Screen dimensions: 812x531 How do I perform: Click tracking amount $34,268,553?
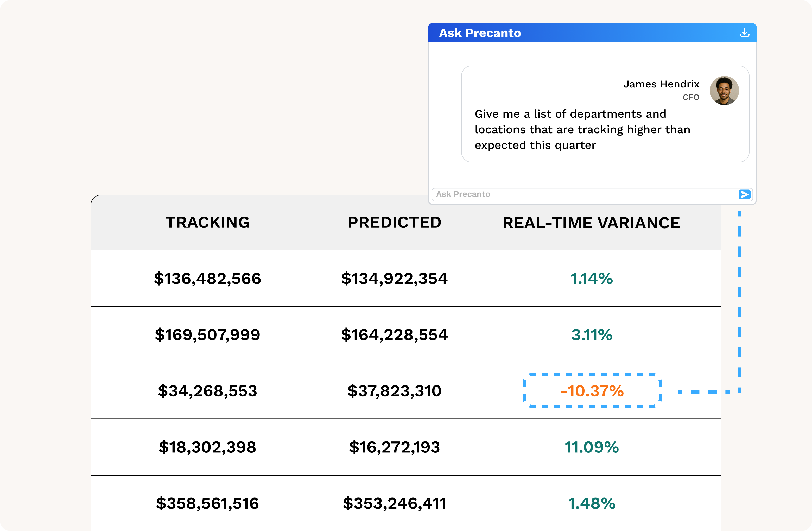point(207,391)
